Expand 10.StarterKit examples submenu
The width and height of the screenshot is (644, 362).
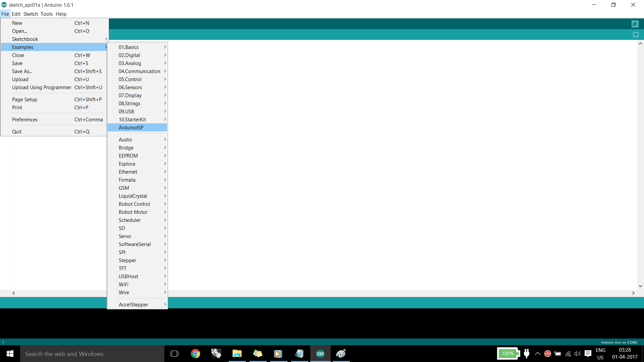coord(138,120)
